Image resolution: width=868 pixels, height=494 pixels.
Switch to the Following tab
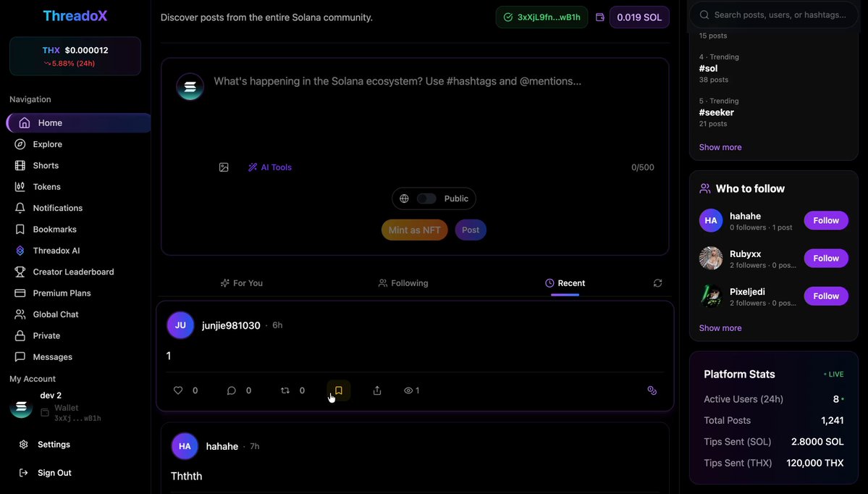pos(403,283)
